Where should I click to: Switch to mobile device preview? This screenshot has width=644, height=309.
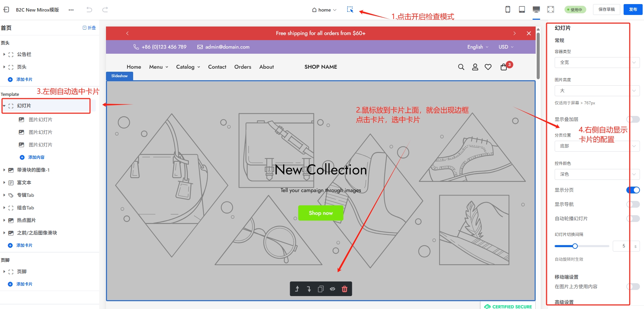(507, 10)
